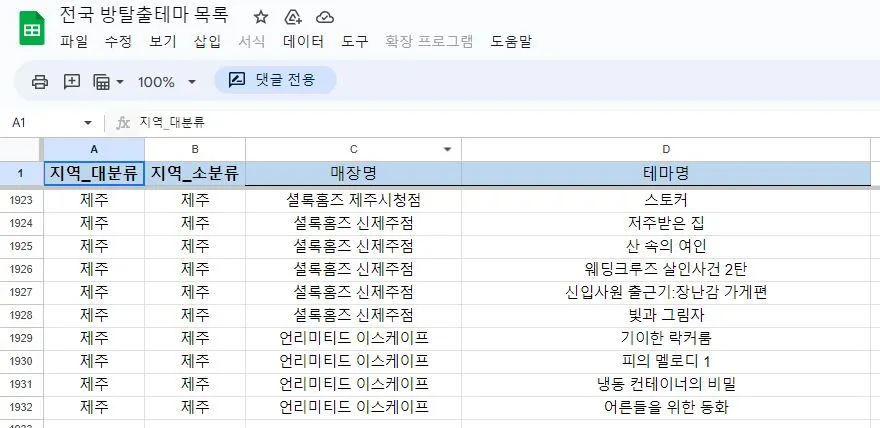Screen dimensions: 880x428
Task: Select column D header
Action: coord(666,149)
